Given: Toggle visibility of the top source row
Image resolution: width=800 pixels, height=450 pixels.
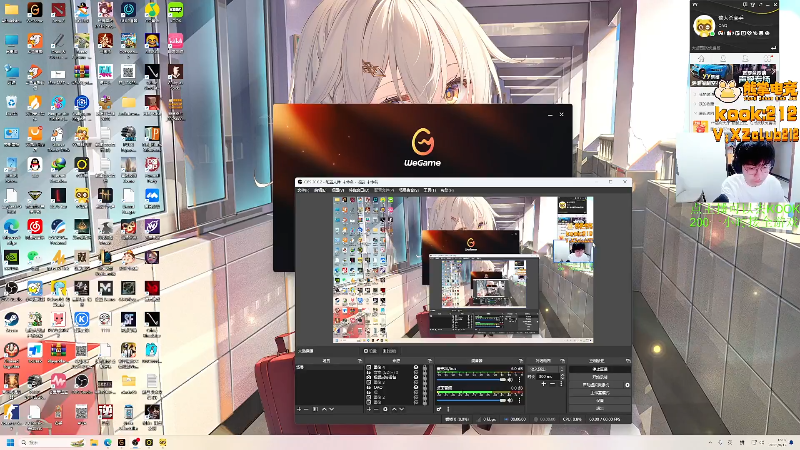Looking at the screenshot, I should pyautogui.click(x=416, y=367).
